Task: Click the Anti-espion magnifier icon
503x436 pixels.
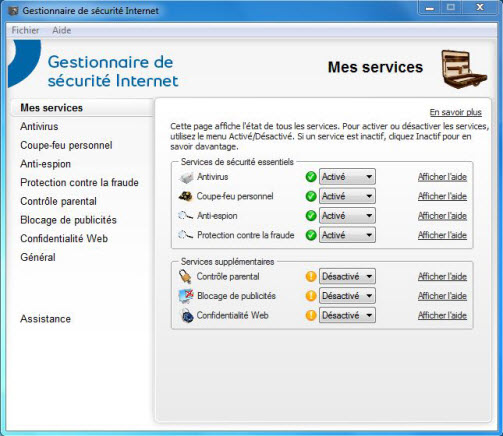Action: pyautogui.click(x=186, y=216)
